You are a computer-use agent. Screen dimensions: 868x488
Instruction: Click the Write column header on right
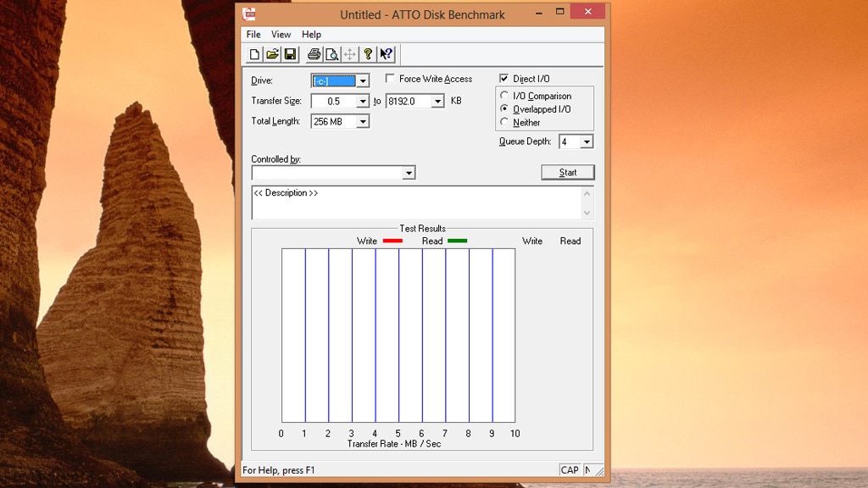tap(532, 241)
